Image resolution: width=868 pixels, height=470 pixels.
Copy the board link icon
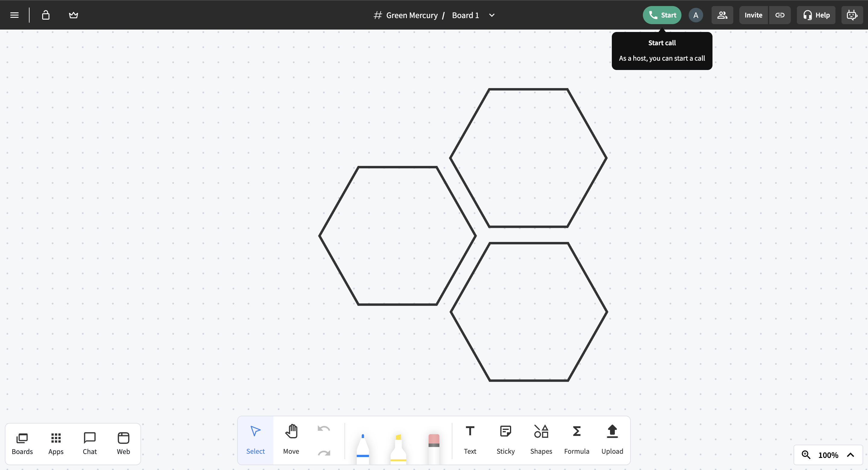[x=780, y=15]
